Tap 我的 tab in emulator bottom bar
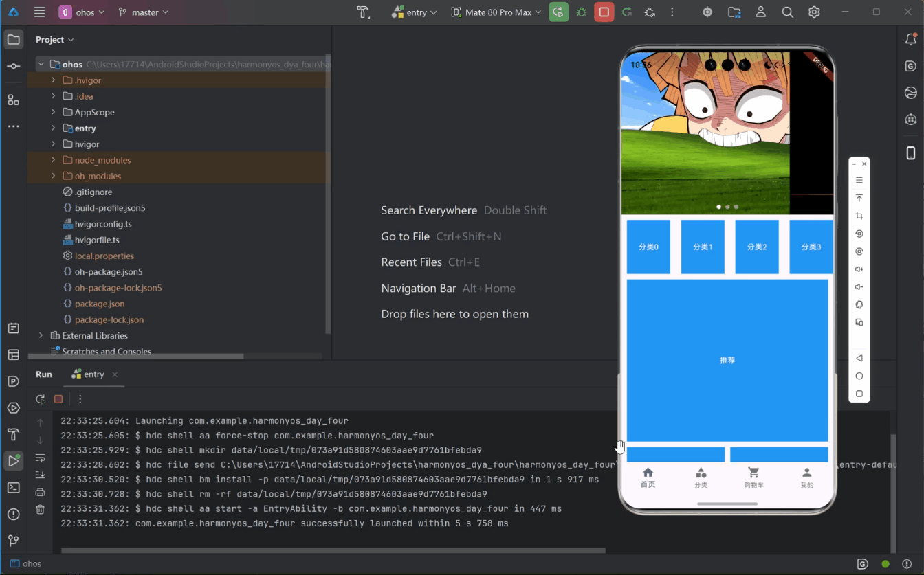Screen dimensions: 924x575 (807, 477)
